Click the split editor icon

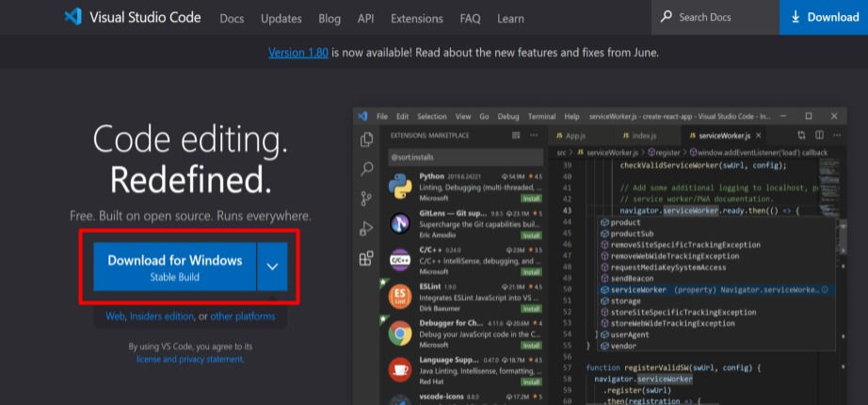tap(819, 136)
